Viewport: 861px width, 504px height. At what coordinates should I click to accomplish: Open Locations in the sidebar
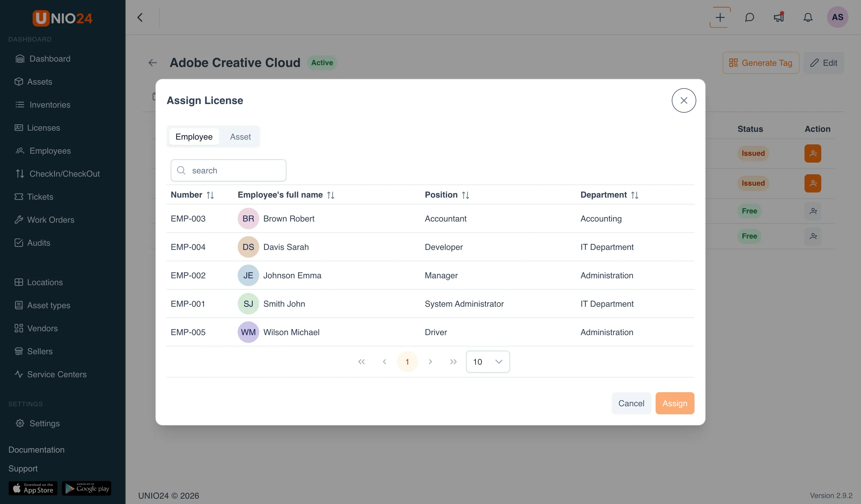[x=39, y=282]
